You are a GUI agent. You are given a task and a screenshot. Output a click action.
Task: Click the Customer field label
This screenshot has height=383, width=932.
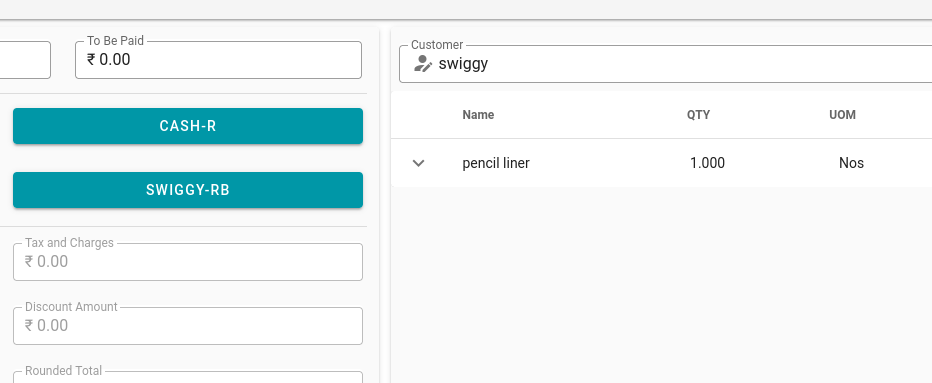click(437, 45)
